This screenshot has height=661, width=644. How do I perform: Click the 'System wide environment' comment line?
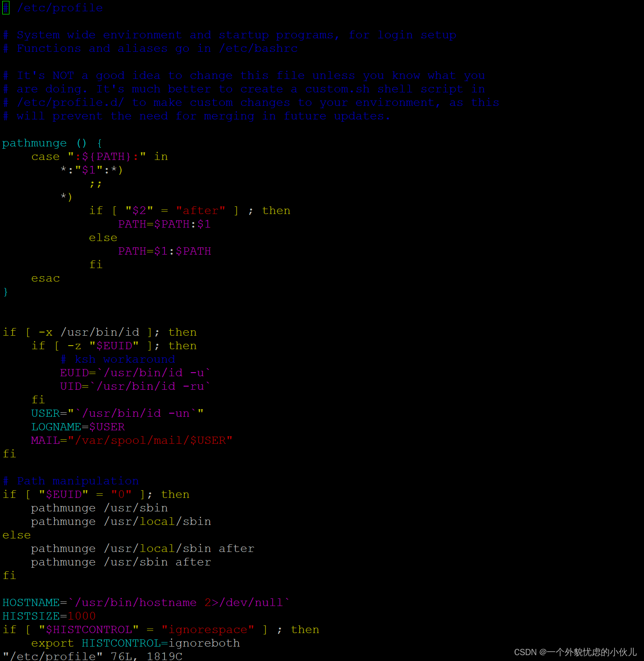click(x=229, y=35)
